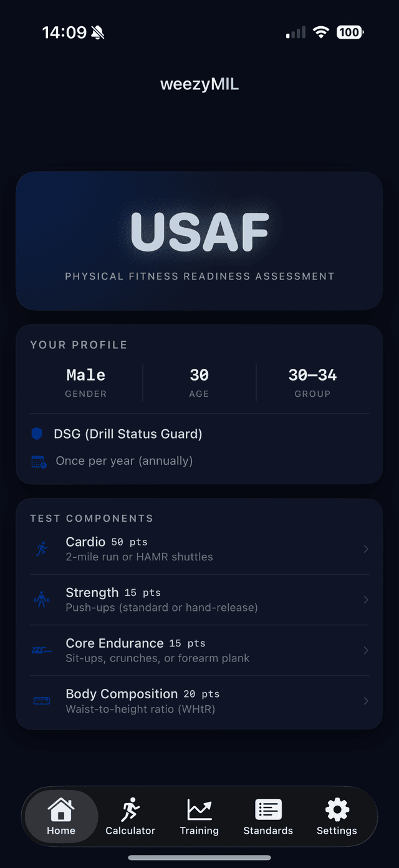The height and width of the screenshot is (868, 399).
Task: Open the Calculator running figure icon
Action: (x=130, y=810)
